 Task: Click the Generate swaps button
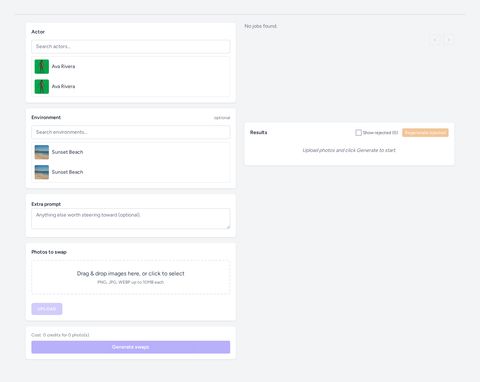click(x=131, y=347)
